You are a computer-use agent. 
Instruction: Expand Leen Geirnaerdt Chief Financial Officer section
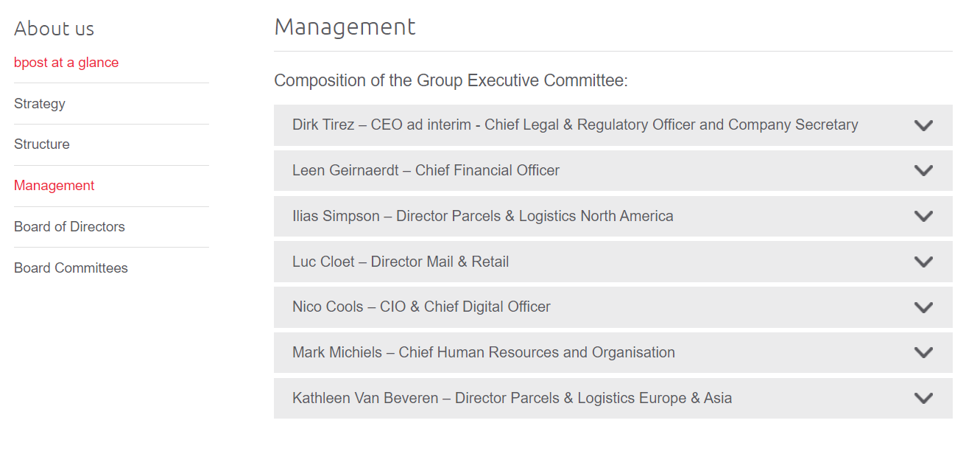426,171
